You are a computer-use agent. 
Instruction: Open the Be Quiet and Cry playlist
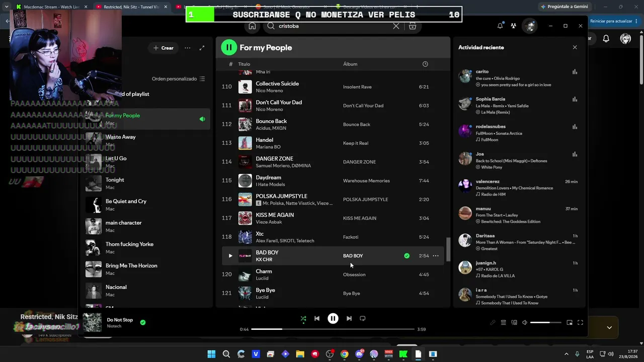pyautogui.click(x=146, y=205)
